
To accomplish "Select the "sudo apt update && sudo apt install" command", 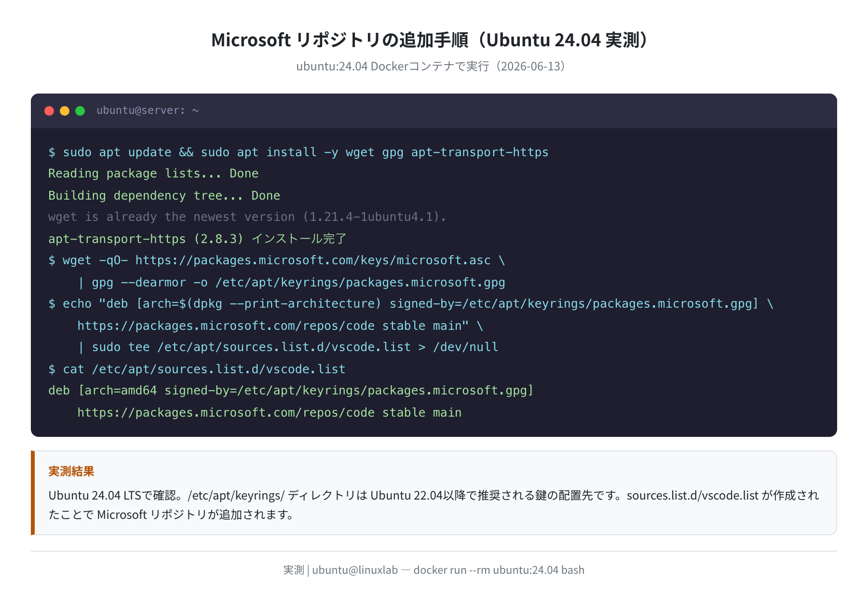I will pyautogui.click(x=298, y=152).
